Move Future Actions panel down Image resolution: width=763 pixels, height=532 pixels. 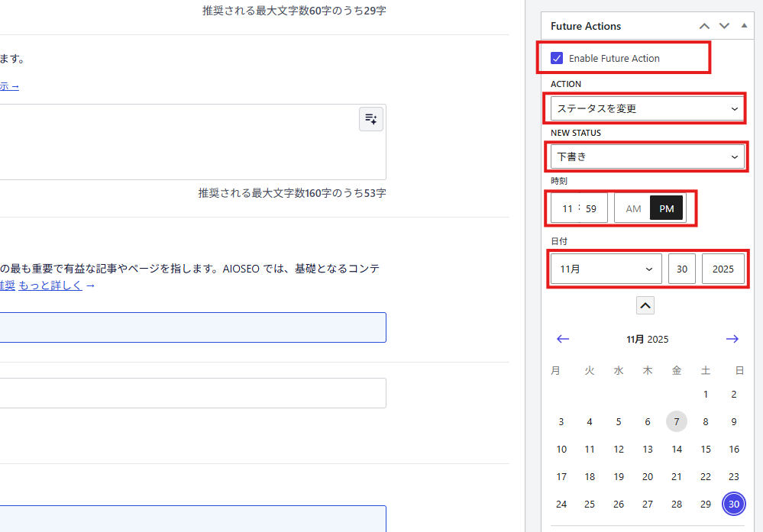724,26
